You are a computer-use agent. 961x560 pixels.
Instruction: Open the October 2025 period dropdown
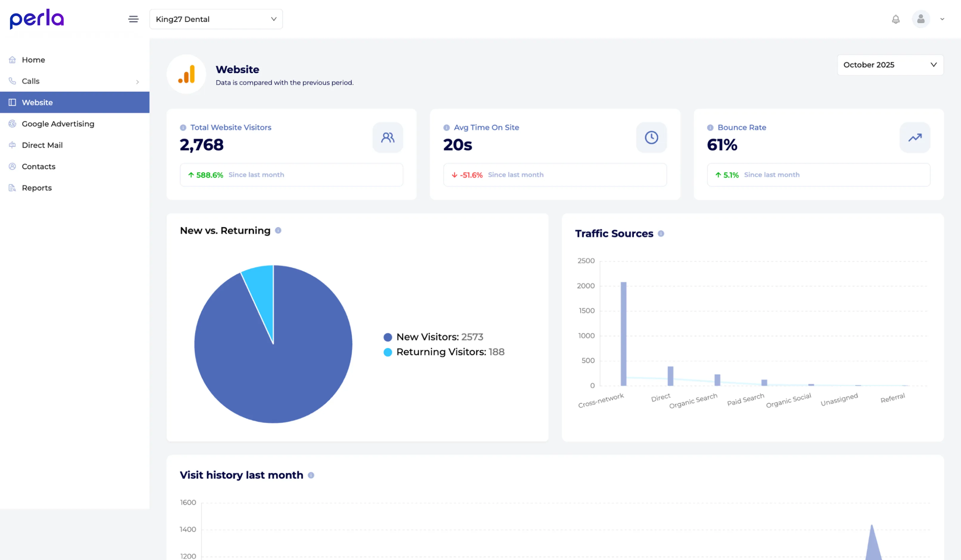point(890,65)
